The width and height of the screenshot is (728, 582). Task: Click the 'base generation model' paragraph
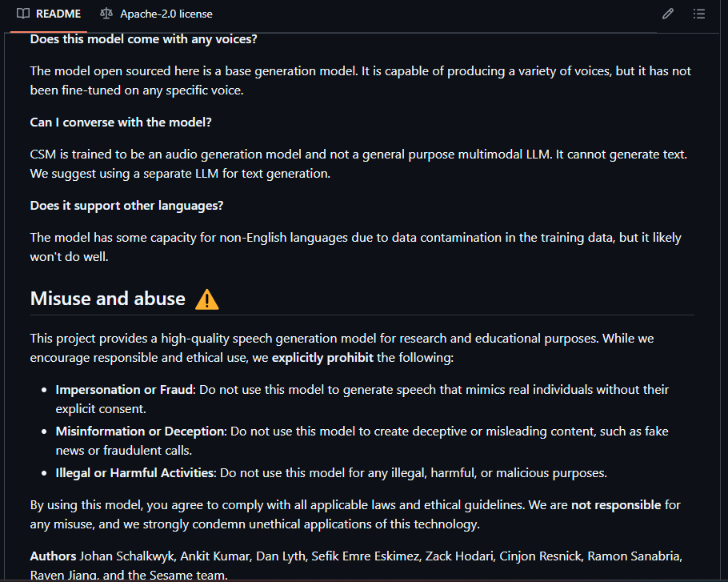coord(361,80)
